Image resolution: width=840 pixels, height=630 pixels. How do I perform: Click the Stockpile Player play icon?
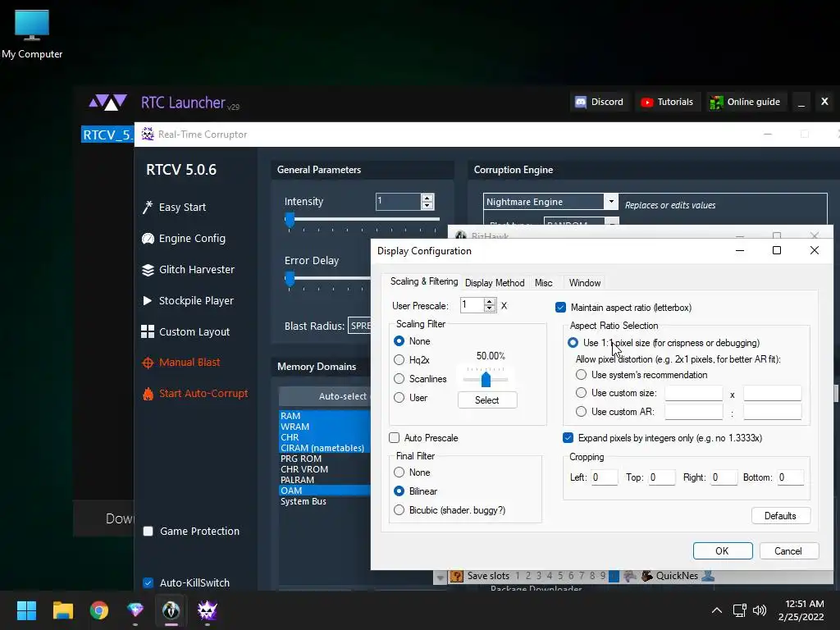(148, 300)
